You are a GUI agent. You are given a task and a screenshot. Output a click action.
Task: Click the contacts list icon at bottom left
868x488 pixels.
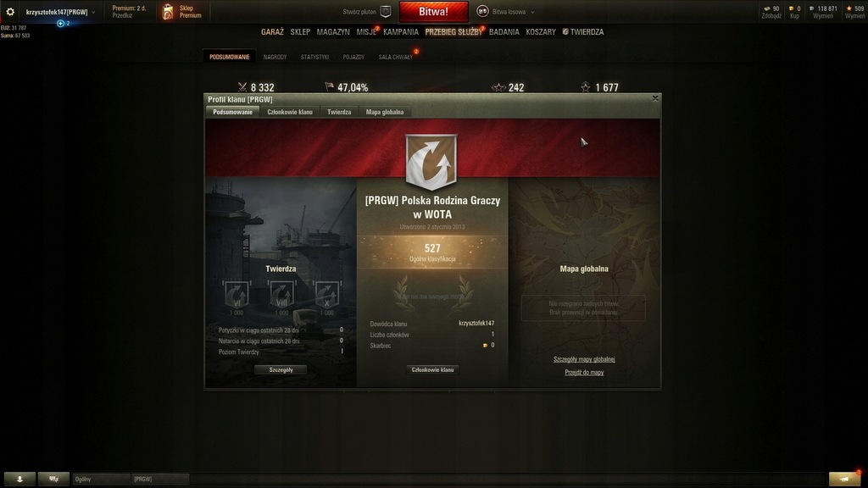[20, 480]
